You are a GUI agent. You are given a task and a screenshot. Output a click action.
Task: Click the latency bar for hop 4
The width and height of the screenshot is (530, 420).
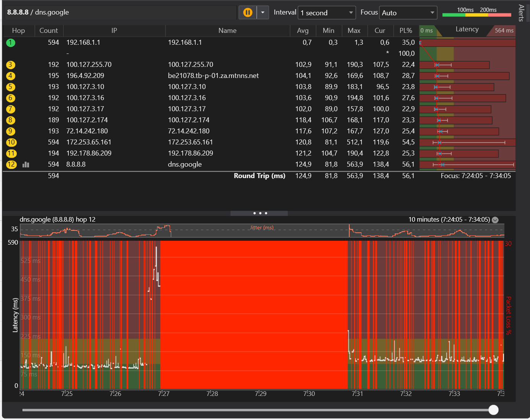pyautogui.click(x=464, y=76)
